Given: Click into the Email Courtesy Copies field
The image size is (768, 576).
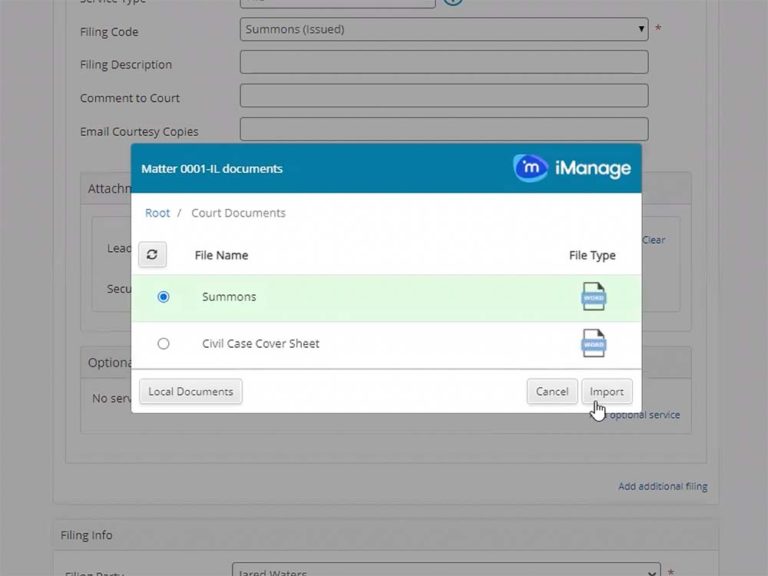Looking at the screenshot, I should [x=444, y=129].
